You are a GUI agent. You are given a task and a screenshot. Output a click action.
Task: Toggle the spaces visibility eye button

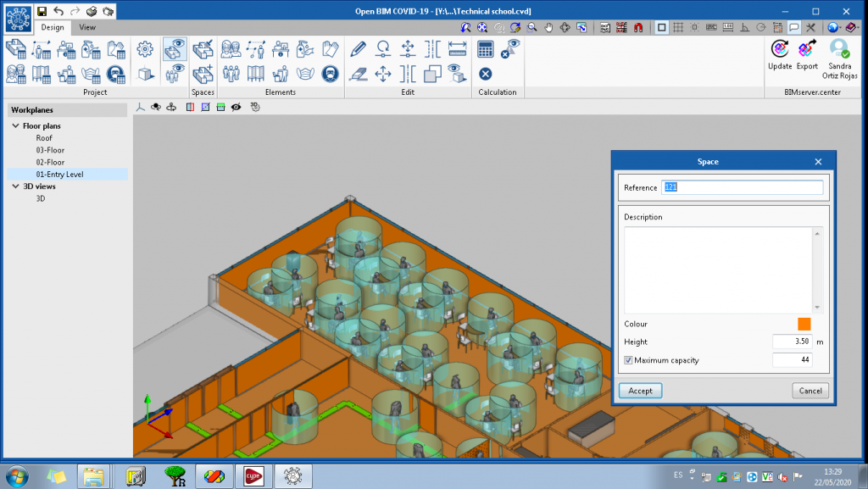[x=175, y=49]
